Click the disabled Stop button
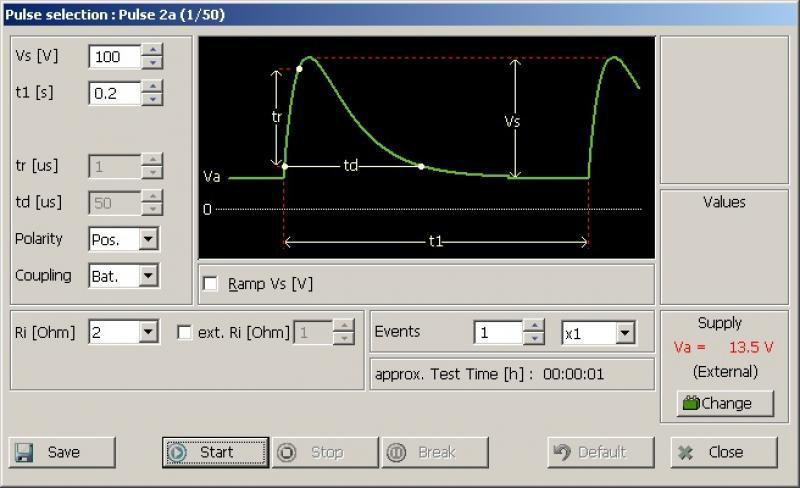 [x=325, y=452]
